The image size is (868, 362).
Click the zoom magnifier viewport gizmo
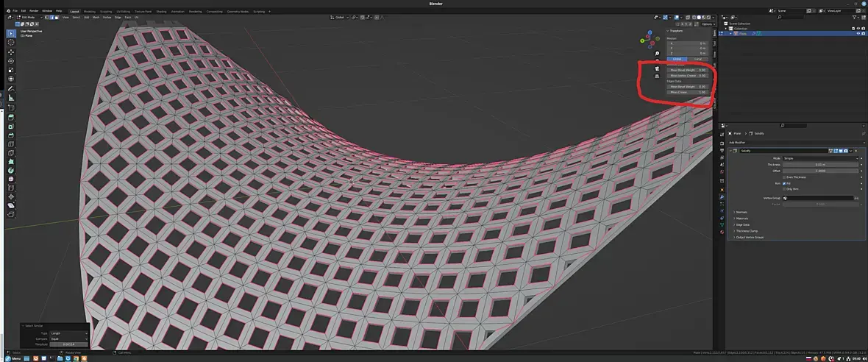(657, 54)
